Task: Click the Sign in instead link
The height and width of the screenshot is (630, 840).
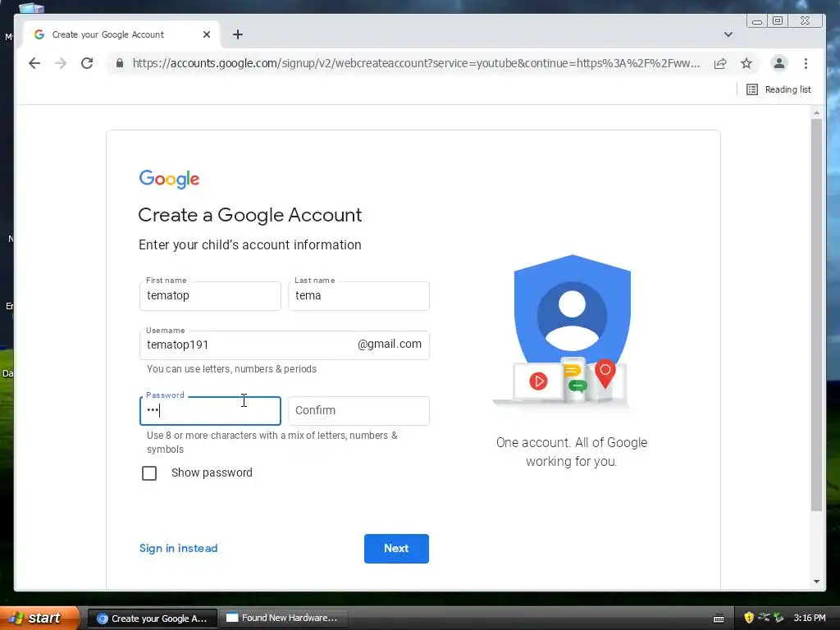Action: tap(178, 548)
